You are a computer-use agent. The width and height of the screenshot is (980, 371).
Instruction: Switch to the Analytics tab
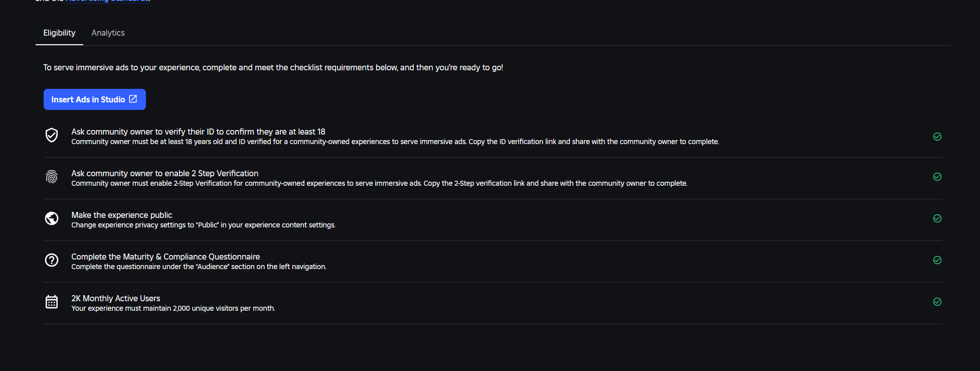108,33
